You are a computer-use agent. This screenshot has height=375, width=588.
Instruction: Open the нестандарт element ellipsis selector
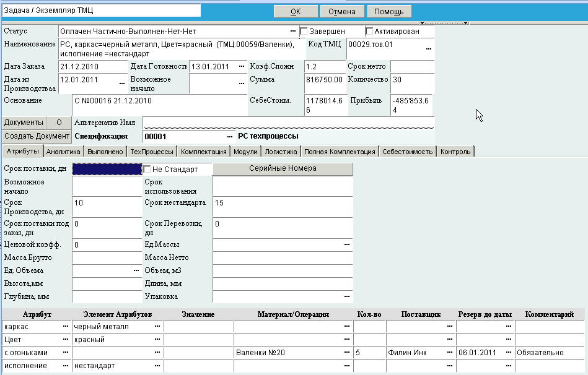click(157, 366)
